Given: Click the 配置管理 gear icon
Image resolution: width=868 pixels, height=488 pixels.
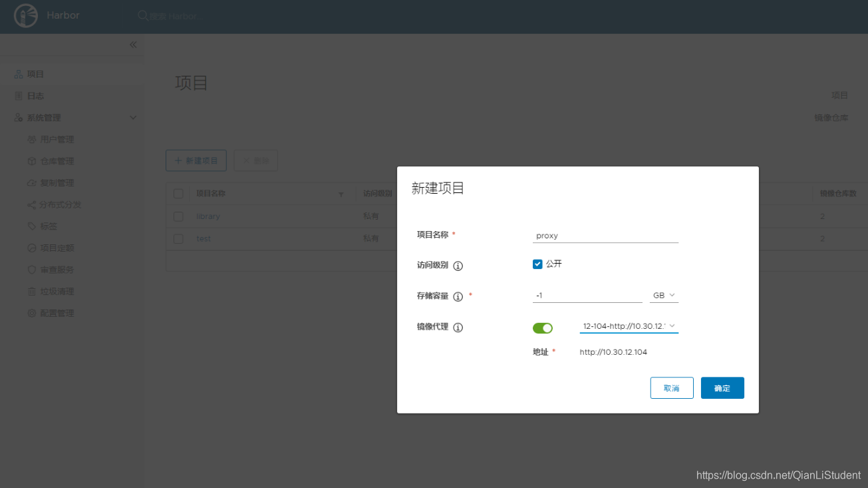Looking at the screenshot, I should click(31, 314).
